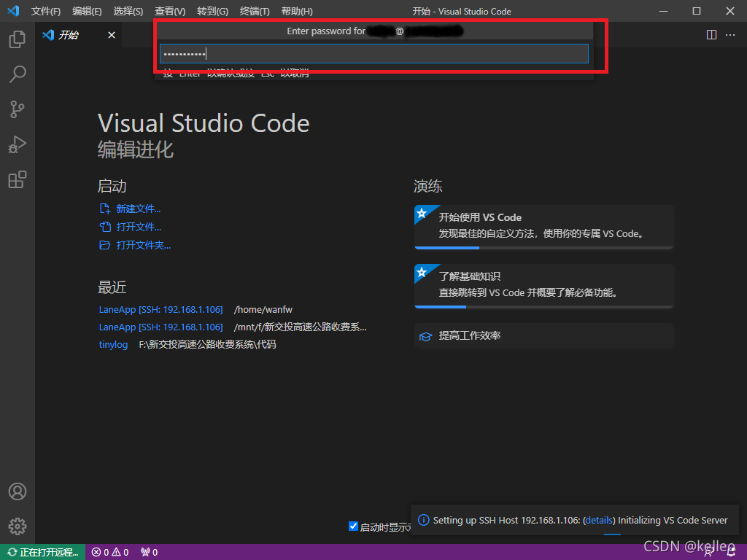Click the new file icon beside 新建文件
Viewport: 747px width, 560px height.
click(105, 209)
